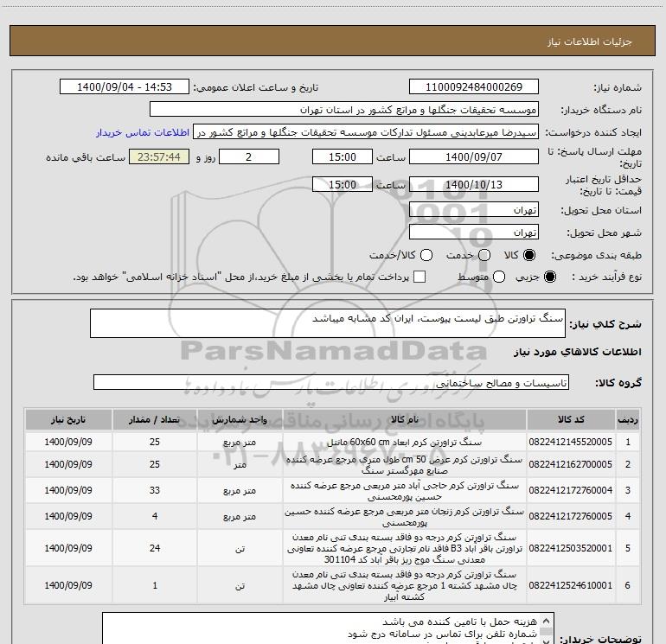Click quantity 1 in row 6

tap(155, 585)
